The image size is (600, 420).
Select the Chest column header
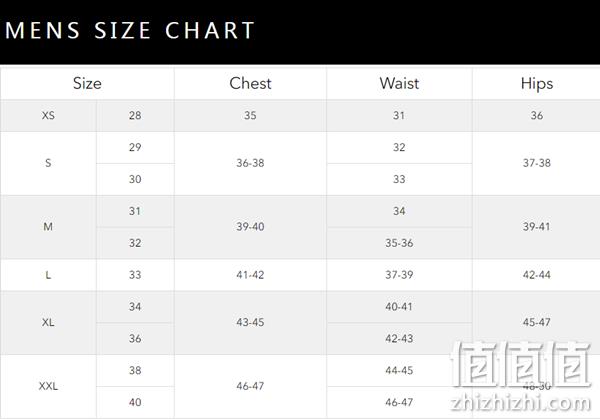pos(250,83)
